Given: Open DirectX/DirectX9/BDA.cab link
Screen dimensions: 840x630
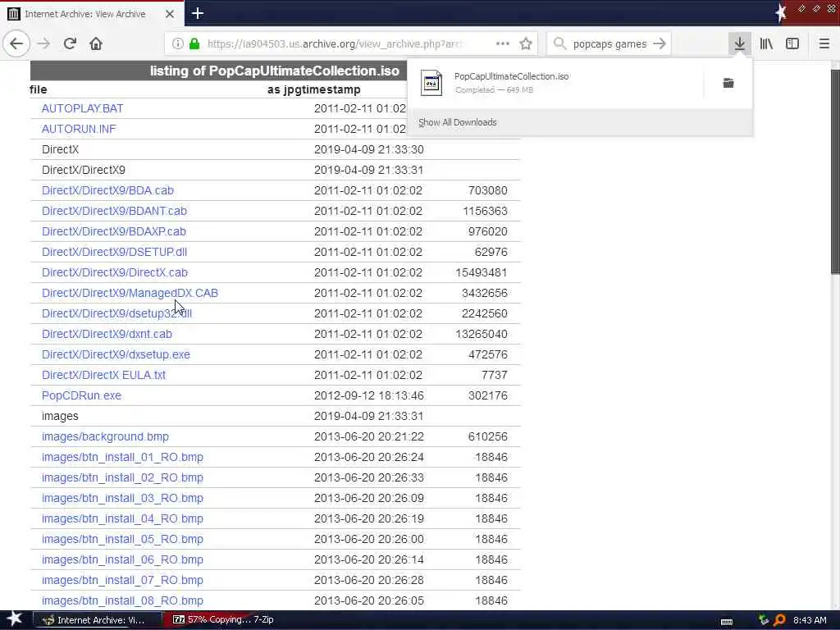Looking at the screenshot, I should point(107,190).
